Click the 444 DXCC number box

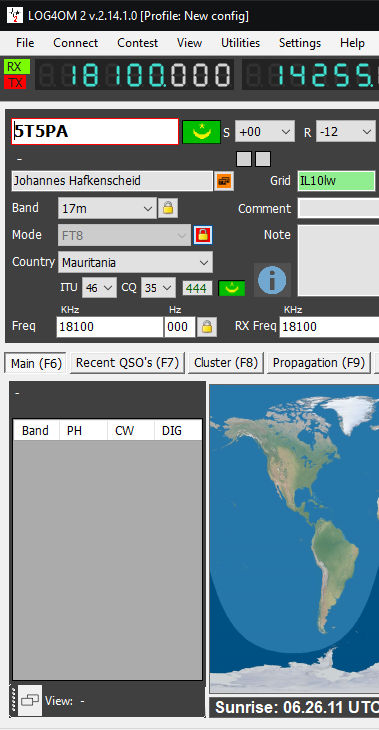click(197, 288)
